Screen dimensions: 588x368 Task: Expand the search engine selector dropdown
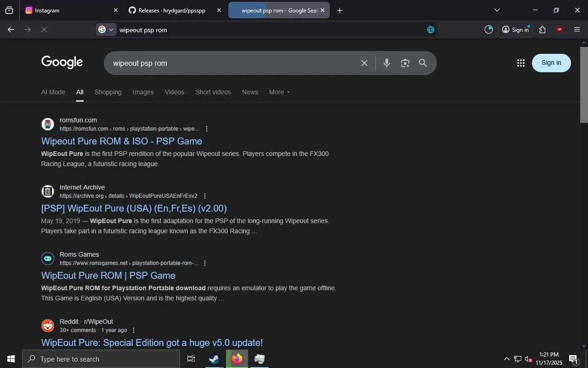pos(106,29)
